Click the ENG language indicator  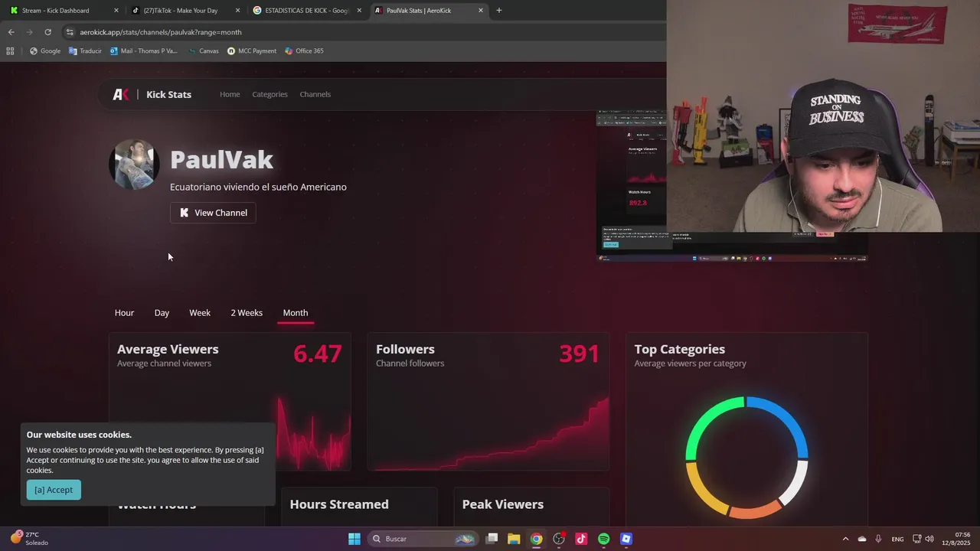tap(897, 539)
